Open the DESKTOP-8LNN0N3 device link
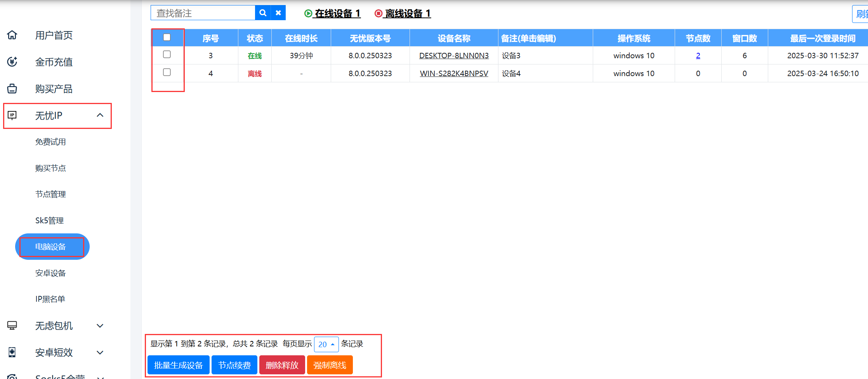Image resolution: width=868 pixels, height=379 pixels. point(454,56)
